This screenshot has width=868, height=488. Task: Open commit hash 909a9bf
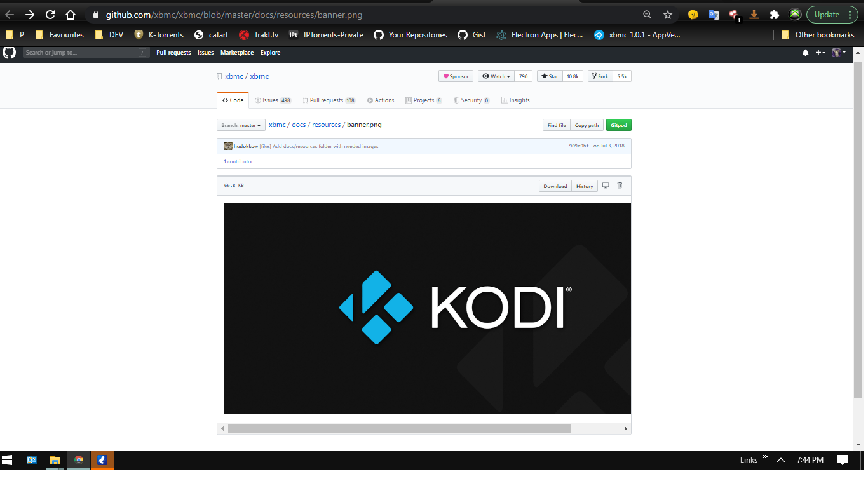click(579, 146)
